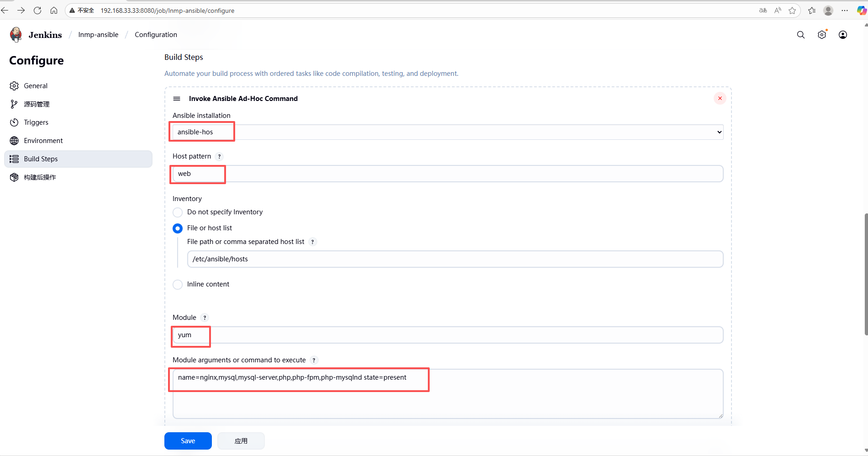This screenshot has height=456, width=868.
Task: Click into the Host pattern field
Action: [x=448, y=174]
